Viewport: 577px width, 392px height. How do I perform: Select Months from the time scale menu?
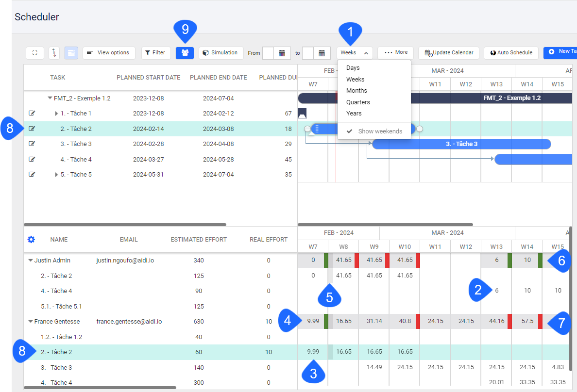[356, 90]
